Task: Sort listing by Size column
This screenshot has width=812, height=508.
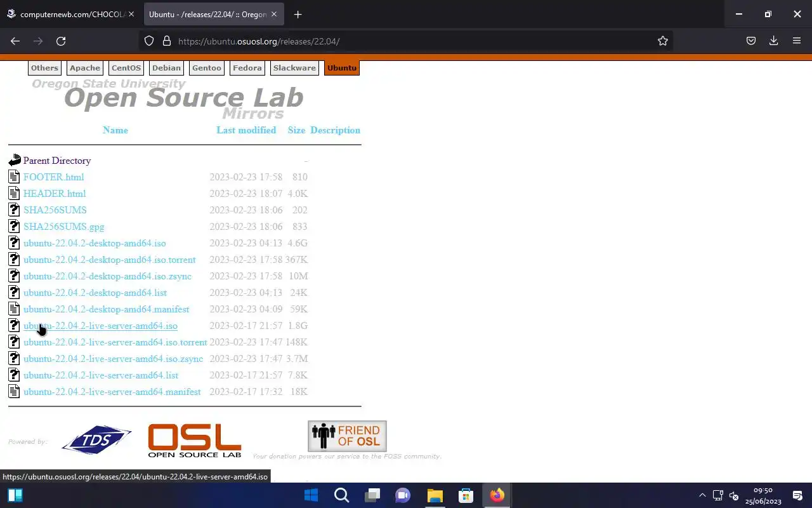Action: [296, 130]
